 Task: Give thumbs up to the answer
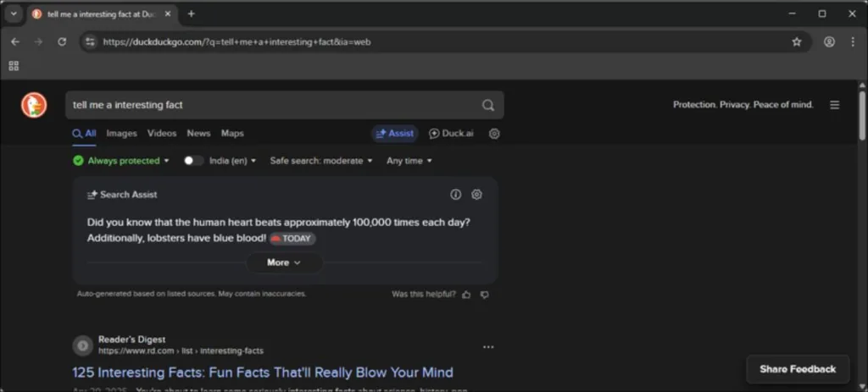[x=466, y=295]
